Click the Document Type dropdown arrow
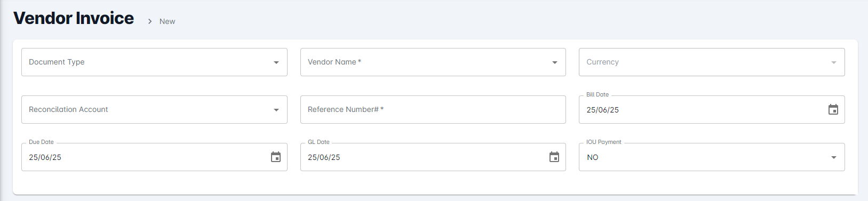868x201 pixels. [276, 62]
